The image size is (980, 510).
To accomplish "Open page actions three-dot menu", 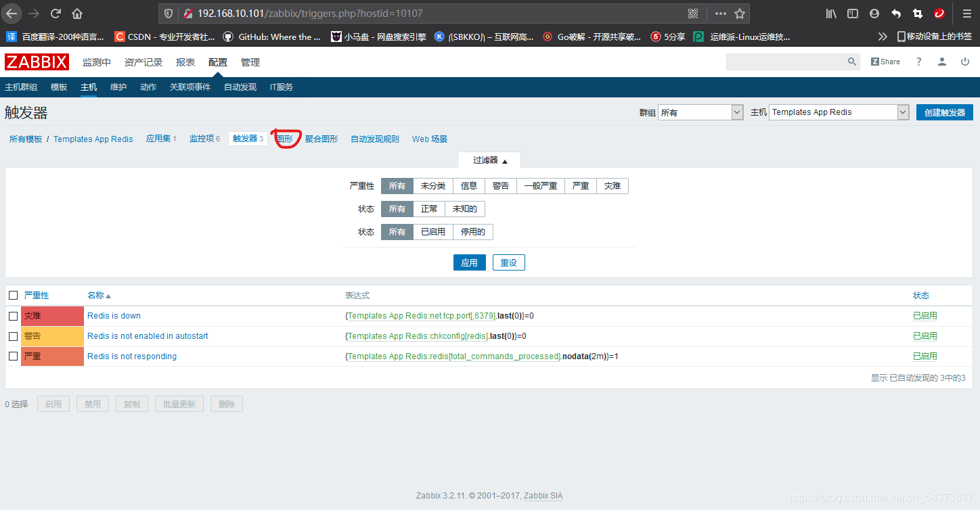I will (721, 14).
